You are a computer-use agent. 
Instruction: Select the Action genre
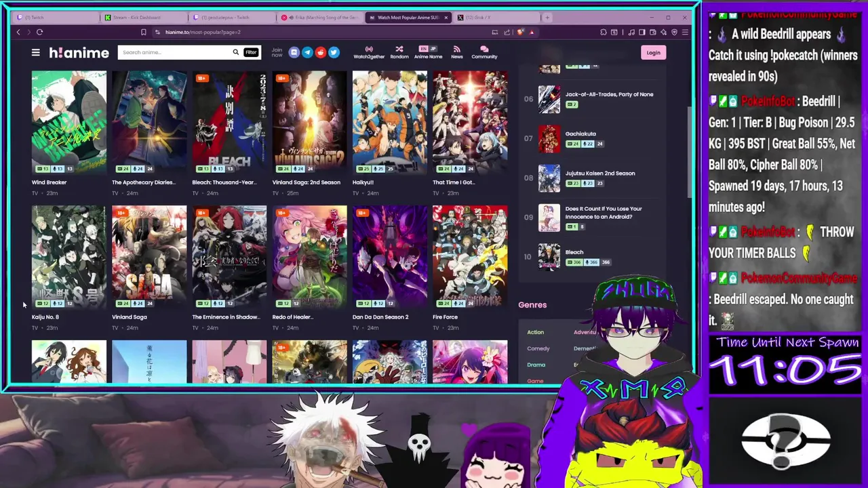pyautogui.click(x=535, y=332)
